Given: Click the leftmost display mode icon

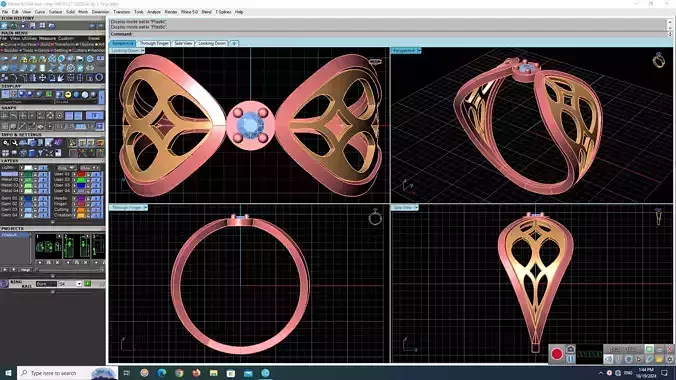Looking at the screenshot, I should click(x=5, y=94).
